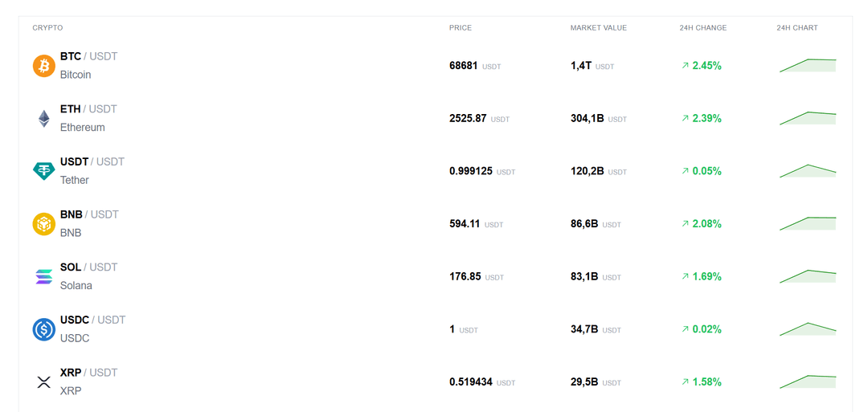Viewport: 868px width, 412px height.
Task: View Tether's 24h mini chart
Action: (x=808, y=171)
